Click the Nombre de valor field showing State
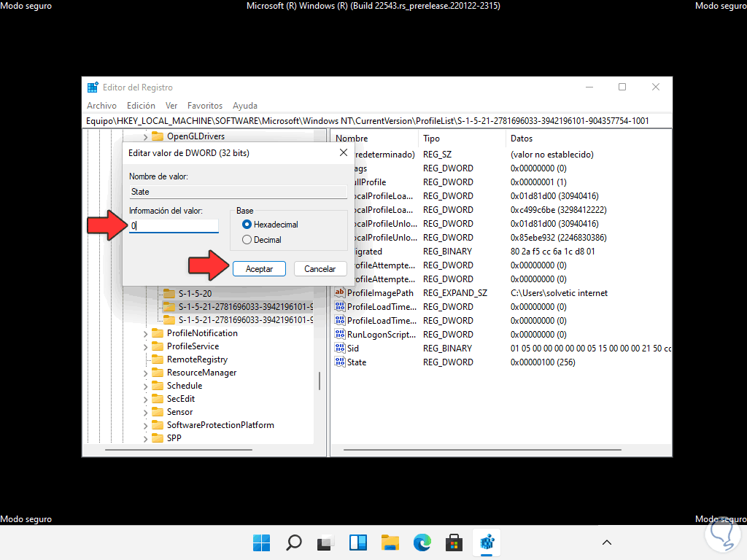 coord(238,192)
